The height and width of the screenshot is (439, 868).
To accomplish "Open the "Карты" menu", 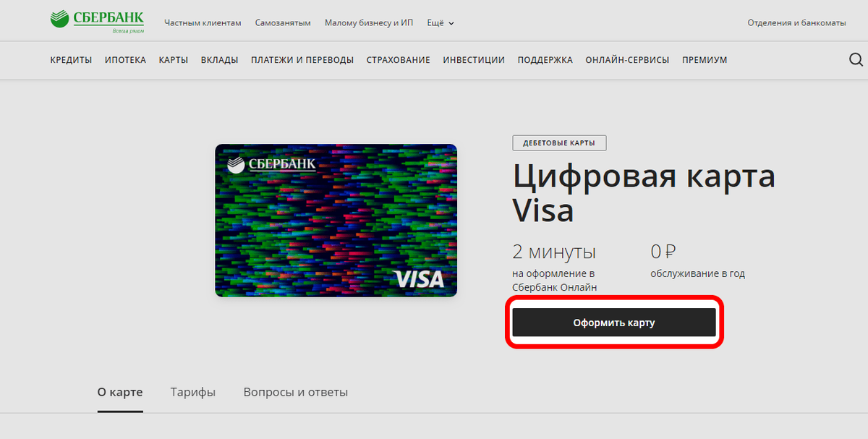I will click(174, 60).
